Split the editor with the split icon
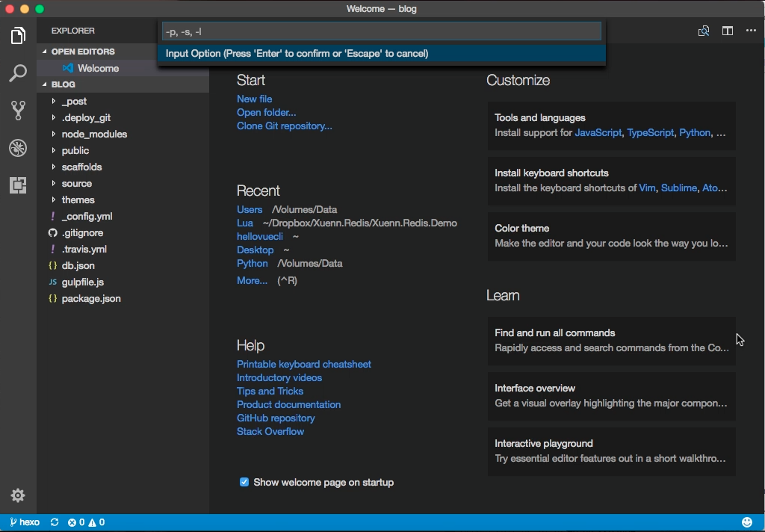Image resolution: width=765 pixels, height=532 pixels. (x=728, y=31)
